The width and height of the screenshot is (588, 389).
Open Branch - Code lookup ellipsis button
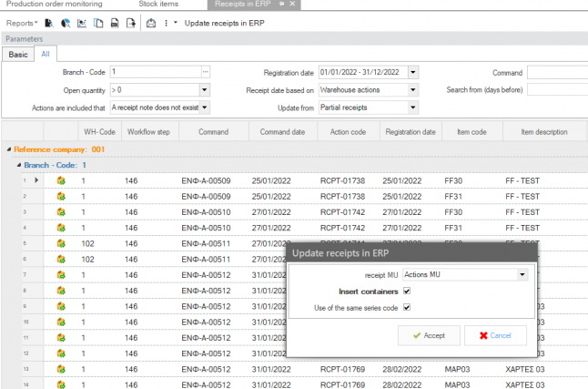(205, 72)
